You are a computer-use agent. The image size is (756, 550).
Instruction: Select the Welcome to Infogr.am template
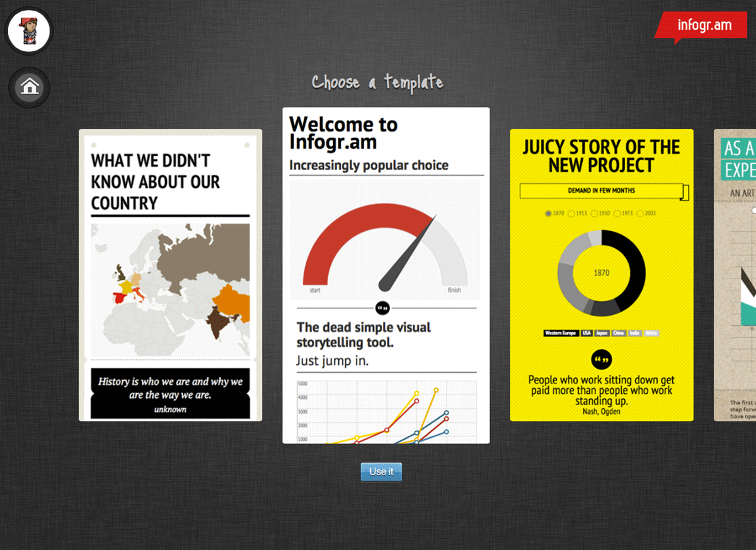pyautogui.click(x=386, y=275)
